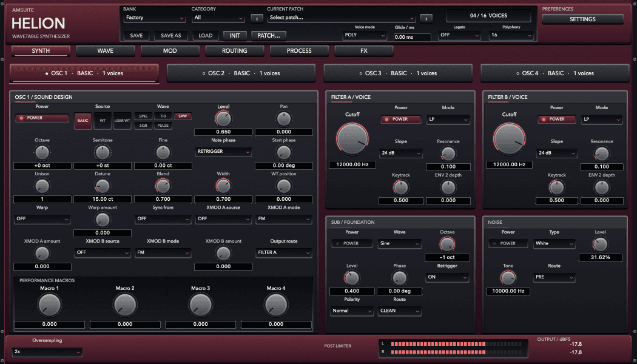
Task: Click the OSC 1 Pan knob
Action: [284, 119]
